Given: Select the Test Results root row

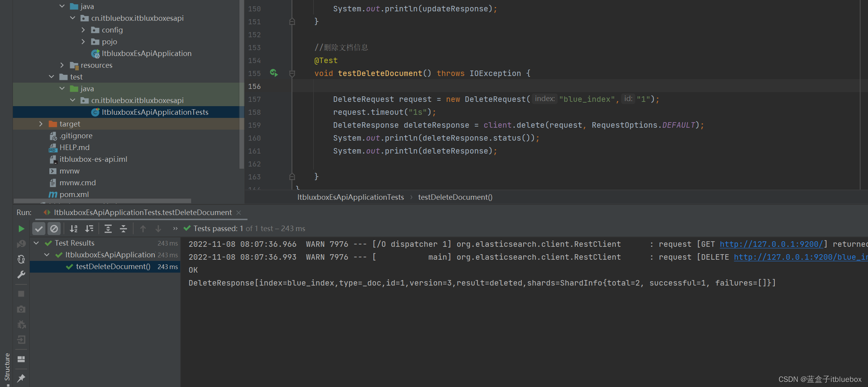Looking at the screenshot, I should click(105, 243).
